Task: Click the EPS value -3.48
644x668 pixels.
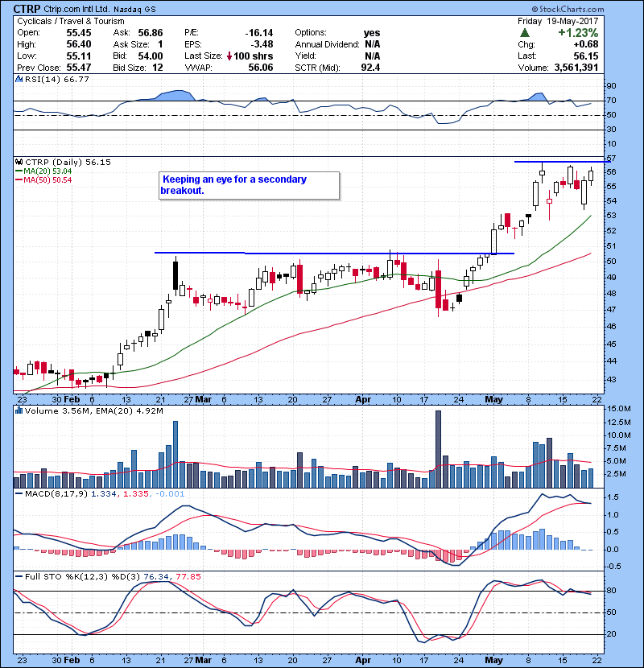Action: point(262,44)
